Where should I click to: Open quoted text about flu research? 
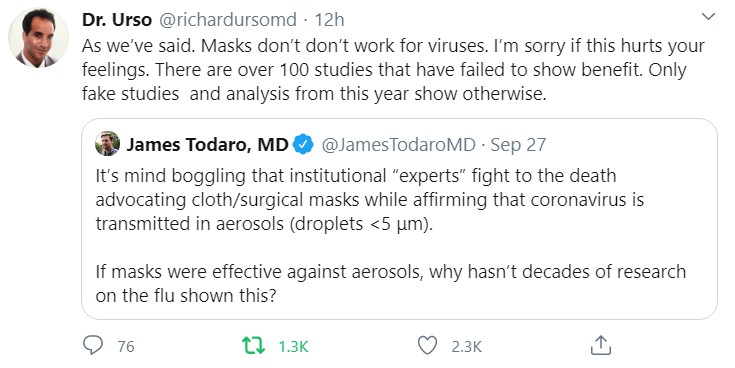click(x=390, y=284)
